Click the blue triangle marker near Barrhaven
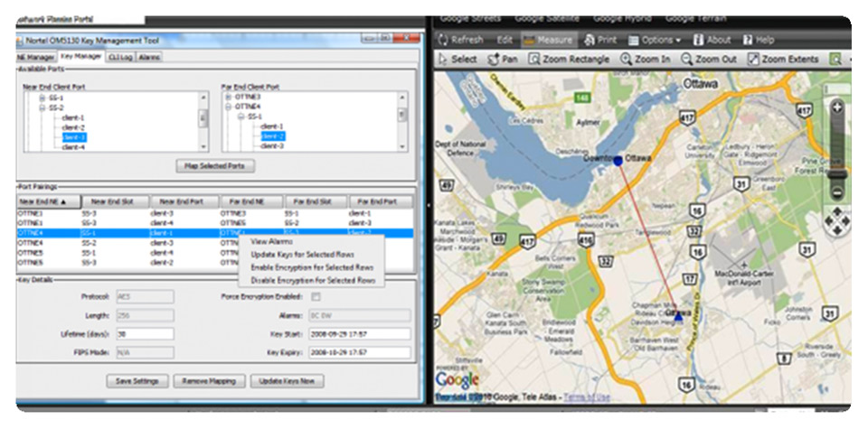The height and width of the screenshot is (429, 868). coord(678,316)
